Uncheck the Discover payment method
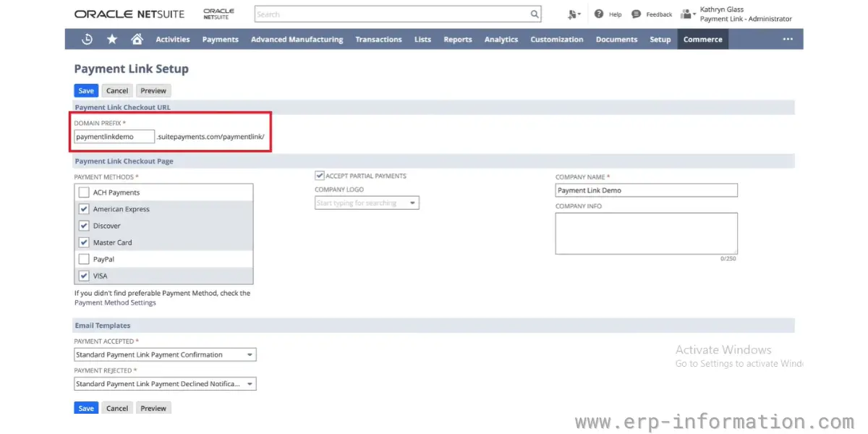868x434 pixels. click(x=84, y=226)
